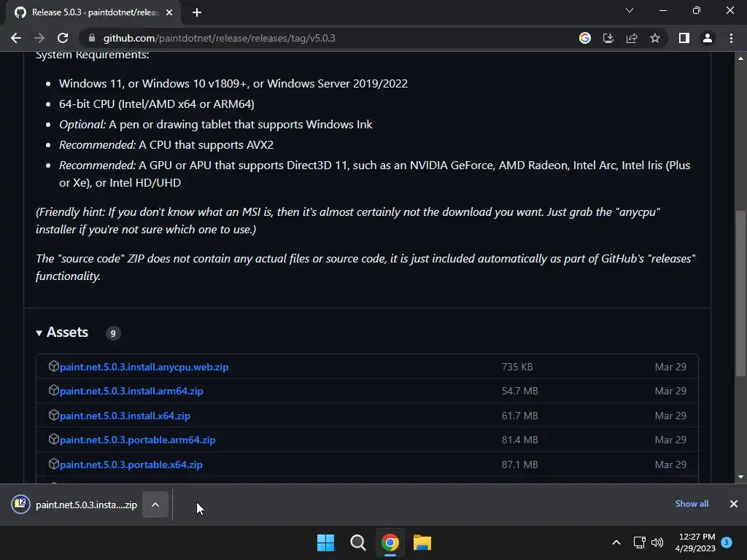Download paint.net.5.0.3.portable.x64.zip

point(131,464)
